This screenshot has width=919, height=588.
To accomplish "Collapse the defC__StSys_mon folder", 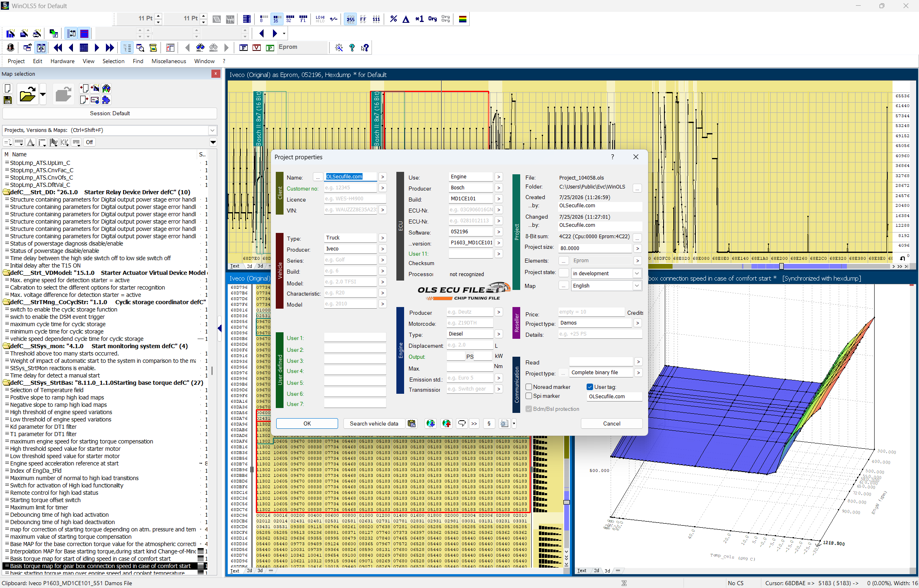I will click(x=7, y=346).
